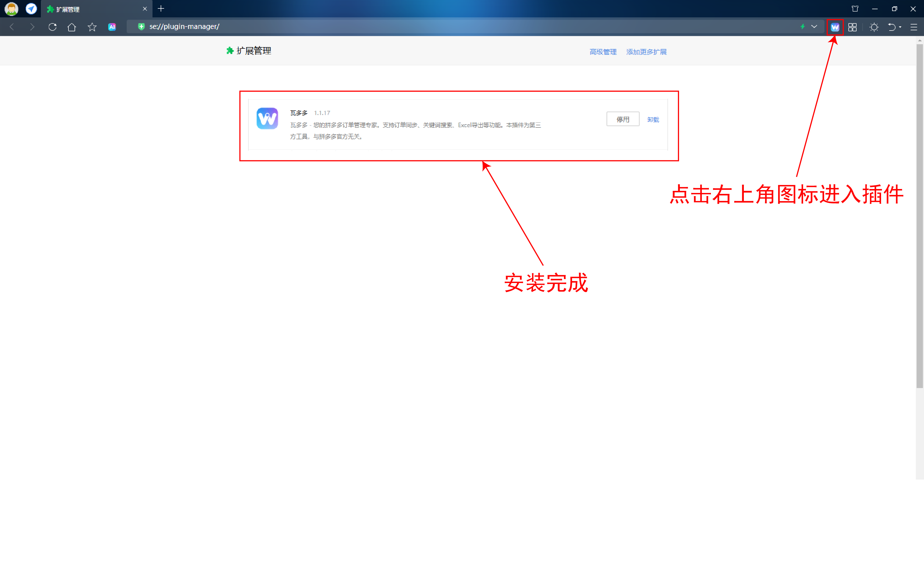Click the green security shield icon

tap(141, 26)
